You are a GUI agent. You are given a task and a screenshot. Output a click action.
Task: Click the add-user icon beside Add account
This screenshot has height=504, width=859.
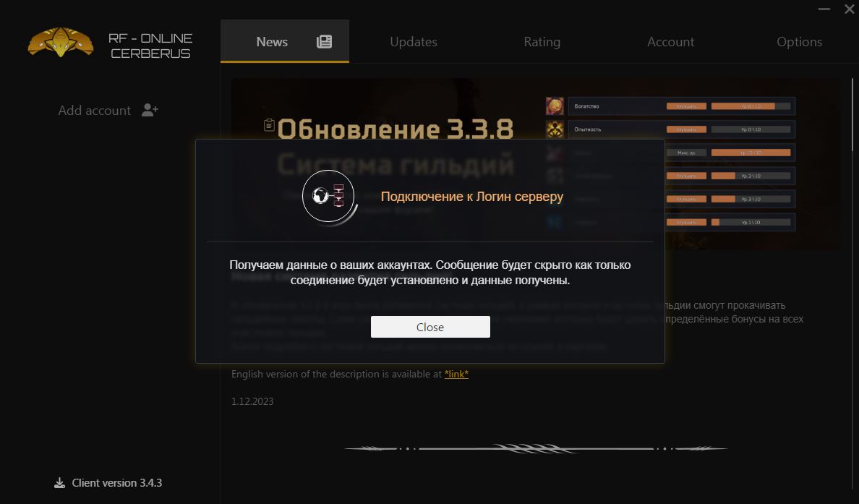pyautogui.click(x=150, y=110)
